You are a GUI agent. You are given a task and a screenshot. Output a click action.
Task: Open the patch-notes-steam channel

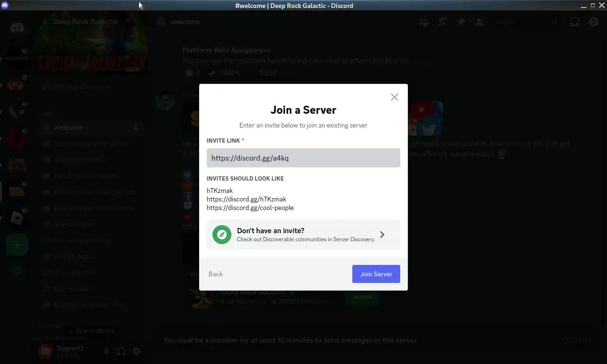tap(91, 176)
